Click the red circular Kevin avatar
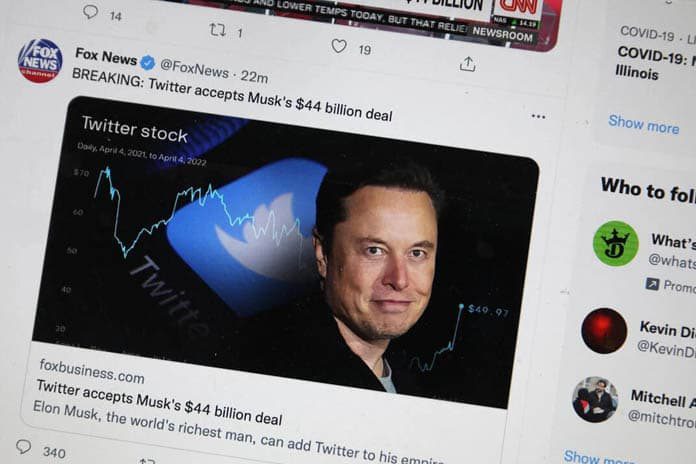The height and width of the screenshot is (464, 696). (x=604, y=330)
